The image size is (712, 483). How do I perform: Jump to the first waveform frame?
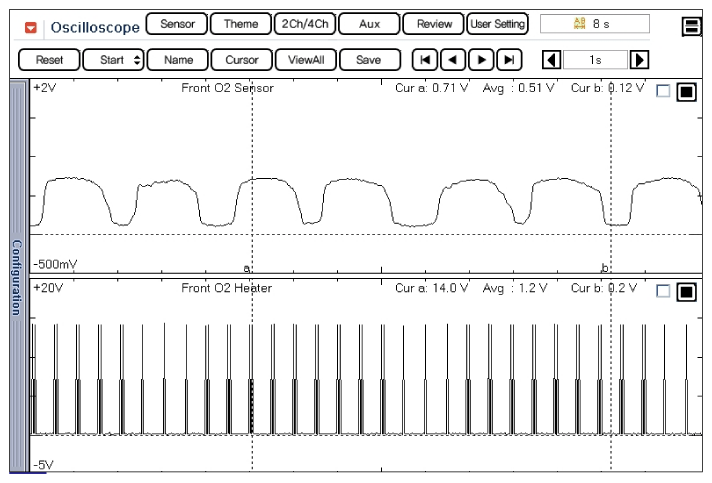[x=426, y=60]
